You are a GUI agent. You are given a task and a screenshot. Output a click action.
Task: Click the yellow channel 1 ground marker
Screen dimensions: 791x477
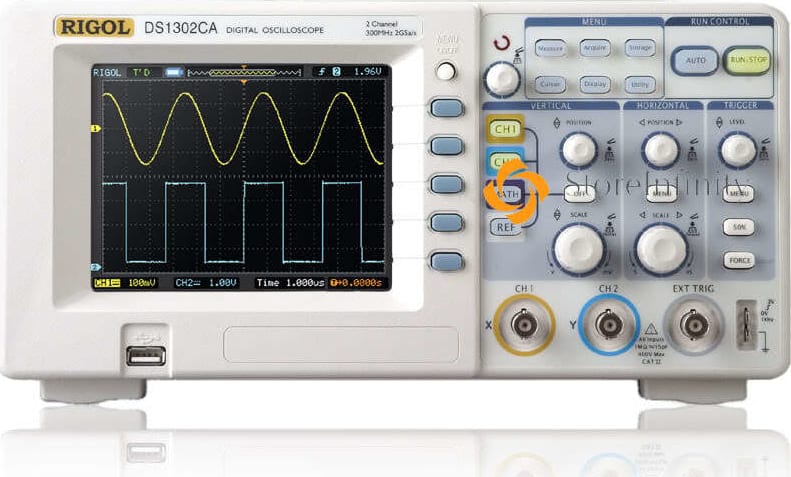coord(96,129)
